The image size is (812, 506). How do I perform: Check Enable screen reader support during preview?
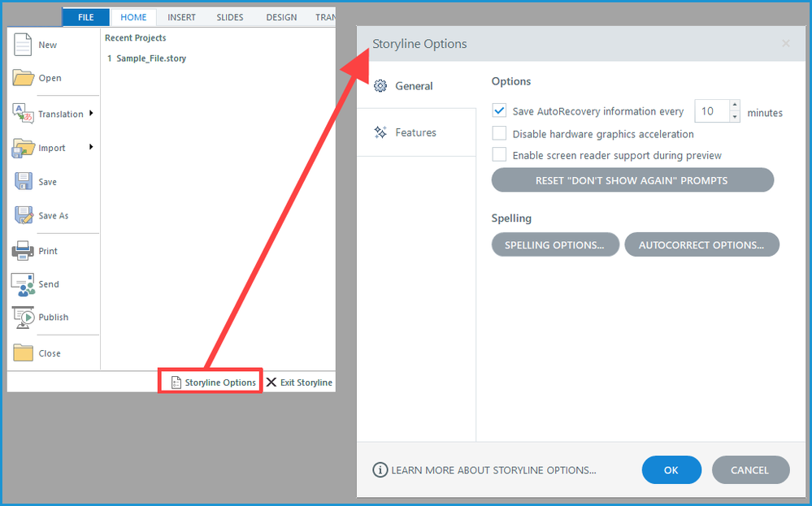(499, 154)
